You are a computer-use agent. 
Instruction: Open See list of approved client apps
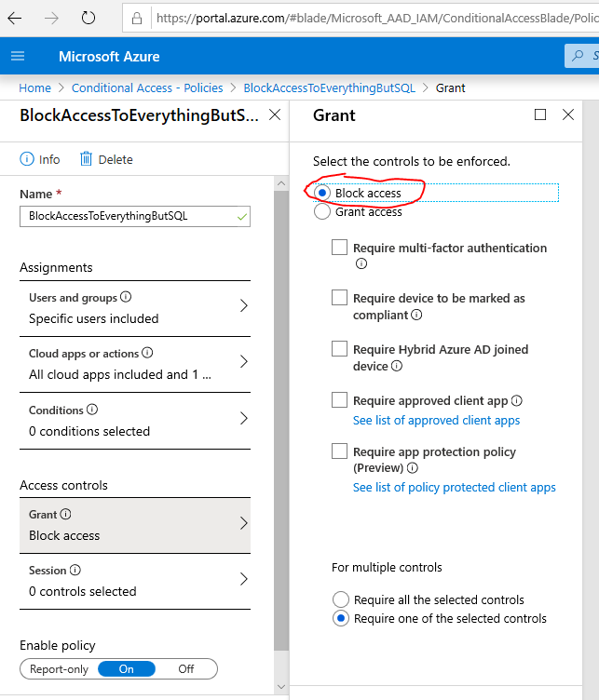(x=436, y=420)
